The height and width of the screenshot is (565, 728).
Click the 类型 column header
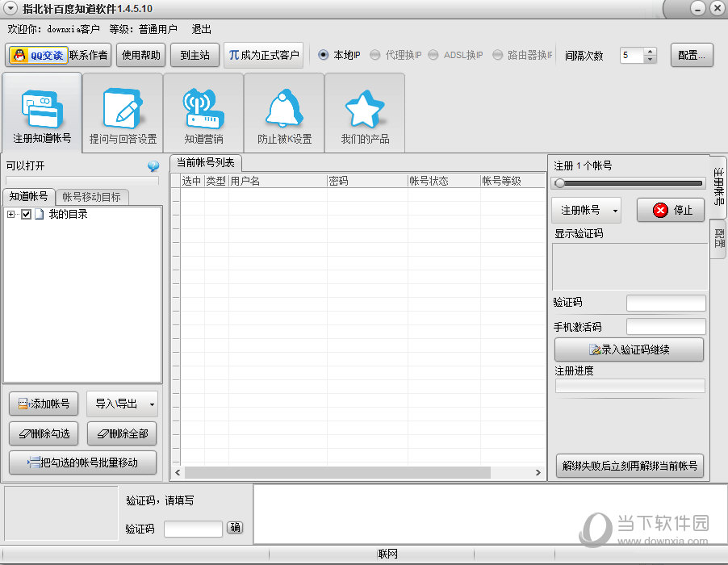tap(216, 181)
